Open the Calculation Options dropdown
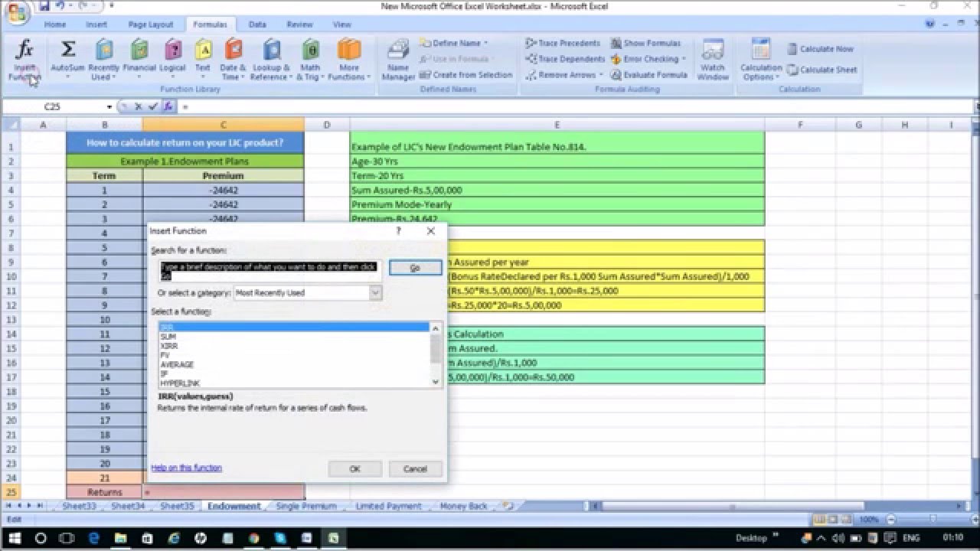 761,61
